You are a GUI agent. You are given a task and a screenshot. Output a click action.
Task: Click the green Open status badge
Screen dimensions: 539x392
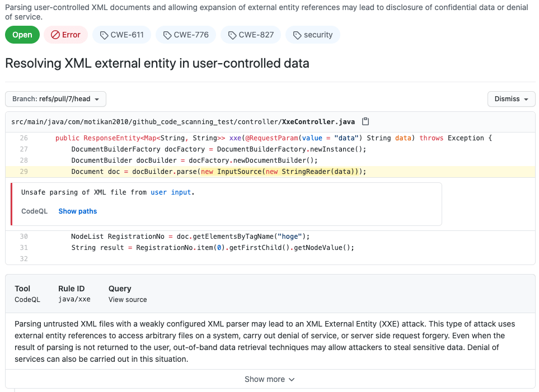tap(22, 35)
